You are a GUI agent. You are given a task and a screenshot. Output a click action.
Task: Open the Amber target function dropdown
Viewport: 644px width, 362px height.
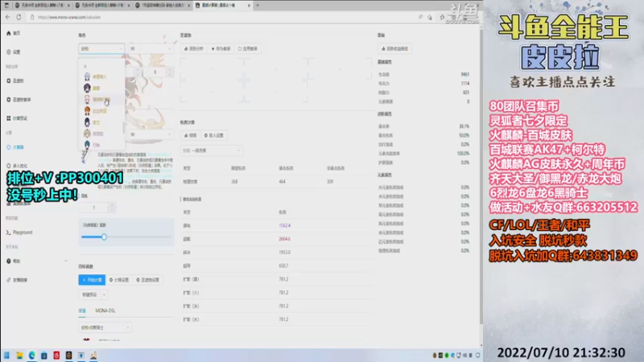(105, 327)
